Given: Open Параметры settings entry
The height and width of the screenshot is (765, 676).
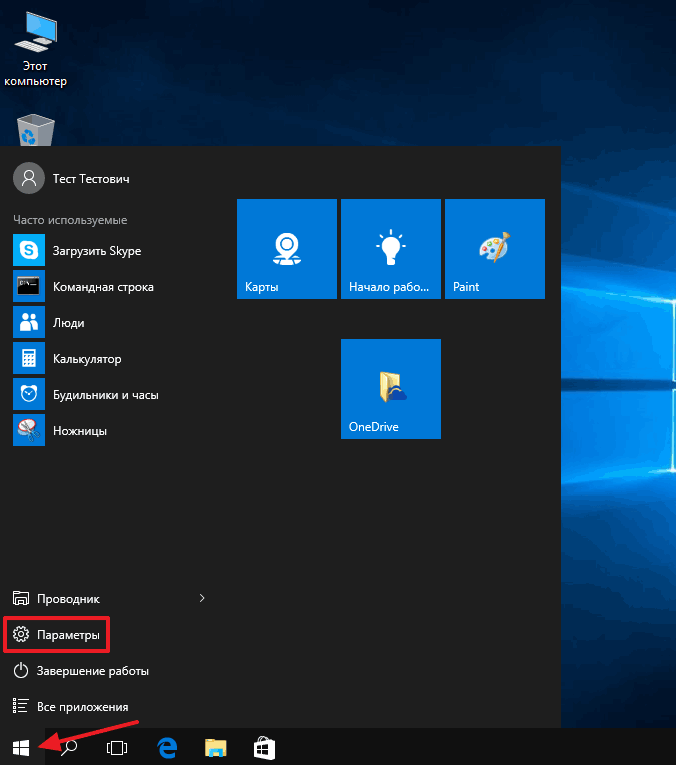Looking at the screenshot, I should [x=68, y=635].
